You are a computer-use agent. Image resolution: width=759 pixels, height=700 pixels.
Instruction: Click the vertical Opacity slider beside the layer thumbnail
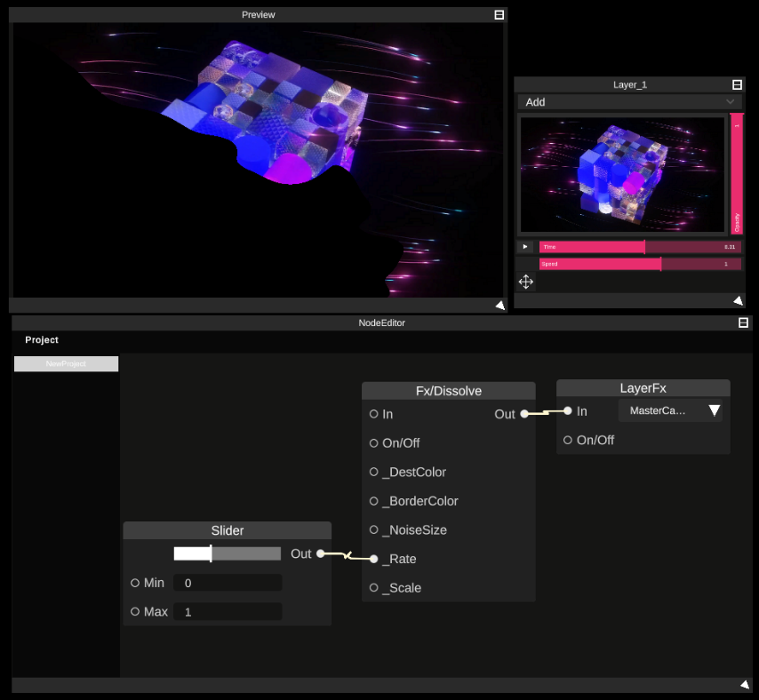(735, 173)
